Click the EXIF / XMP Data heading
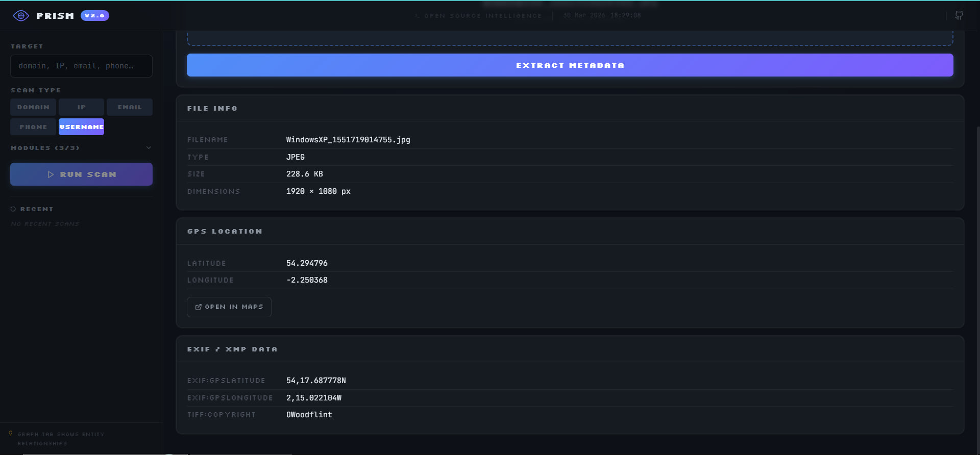Viewport: 980px width, 455px height. tap(232, 349)
